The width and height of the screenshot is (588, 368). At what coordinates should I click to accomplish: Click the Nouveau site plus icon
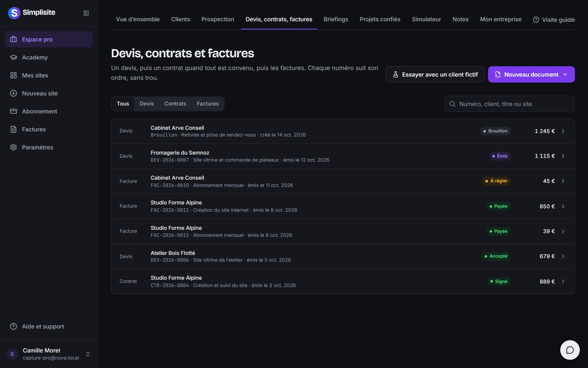(13, 93)
